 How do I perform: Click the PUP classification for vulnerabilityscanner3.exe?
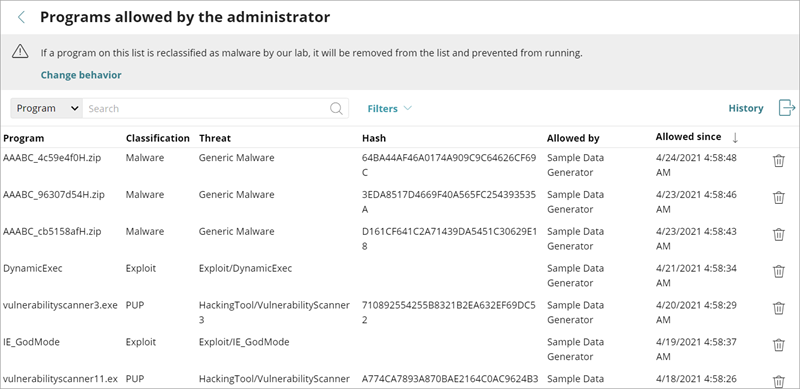pyautogui.click(x=134, y=305)
